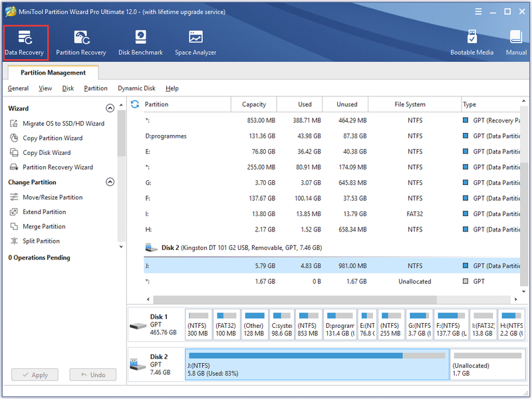
Task: Select the I: FAT32 partition row
Action: [x=332, y=214]
